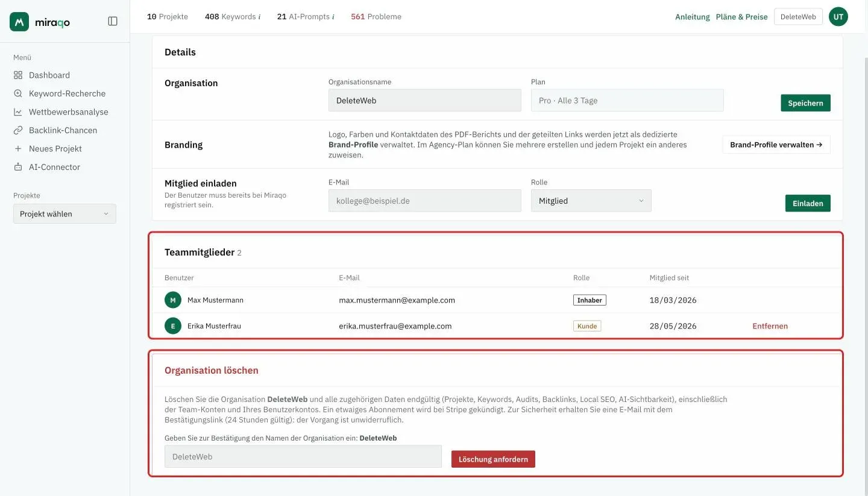Click Max Mustermann's M avatar
The image size is (868, 496).
(x=173, y=300)
